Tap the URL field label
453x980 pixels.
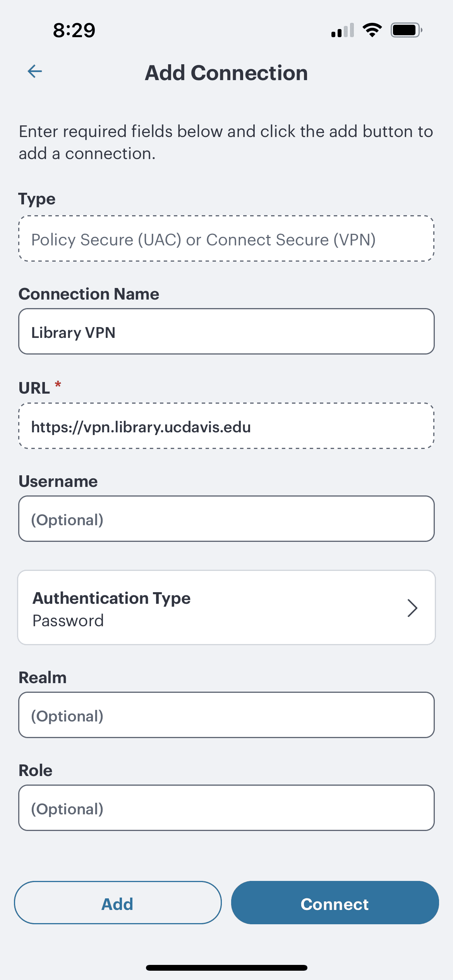[x=34, y=388]
